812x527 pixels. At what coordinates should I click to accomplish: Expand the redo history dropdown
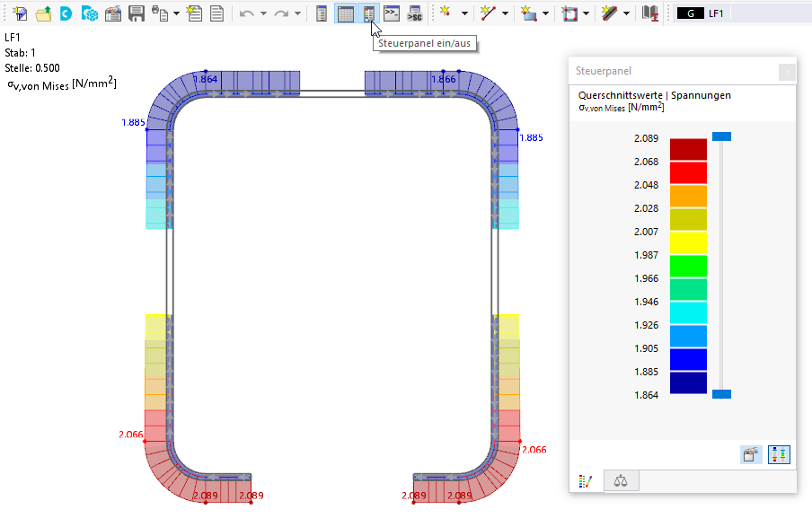(298, 13)
